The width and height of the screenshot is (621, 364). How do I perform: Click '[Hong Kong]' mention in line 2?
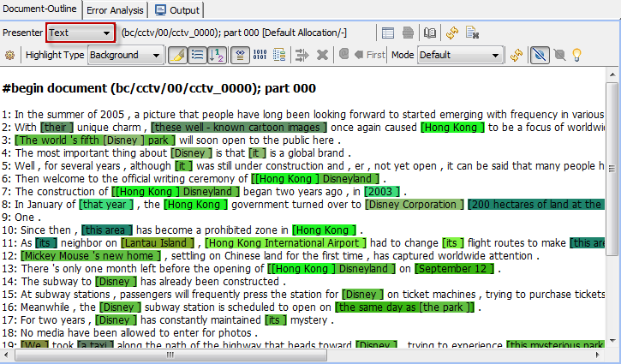point(452,128)
